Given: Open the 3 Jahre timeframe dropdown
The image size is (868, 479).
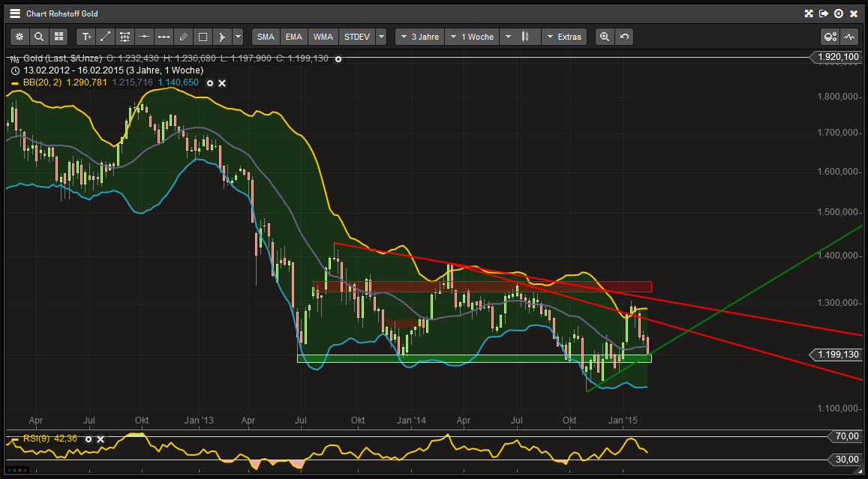Looking at the screenshot, I should coord(419,36).
